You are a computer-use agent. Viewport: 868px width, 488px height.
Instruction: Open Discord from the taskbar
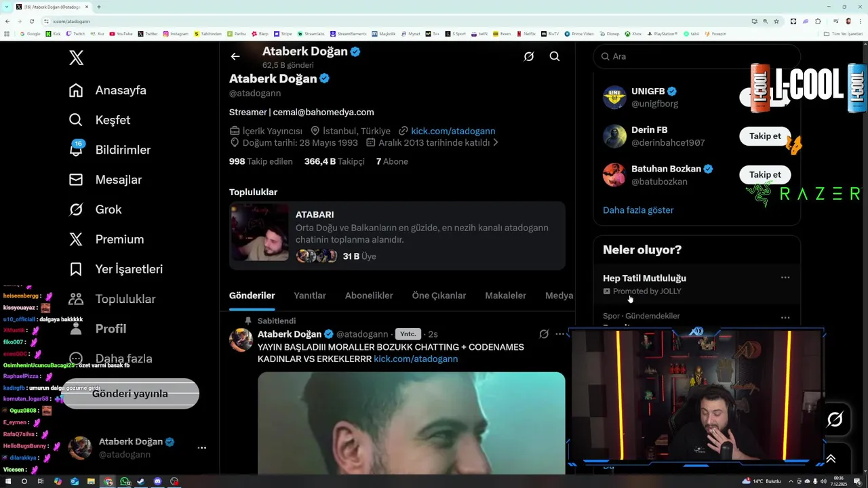click(158, 481)
